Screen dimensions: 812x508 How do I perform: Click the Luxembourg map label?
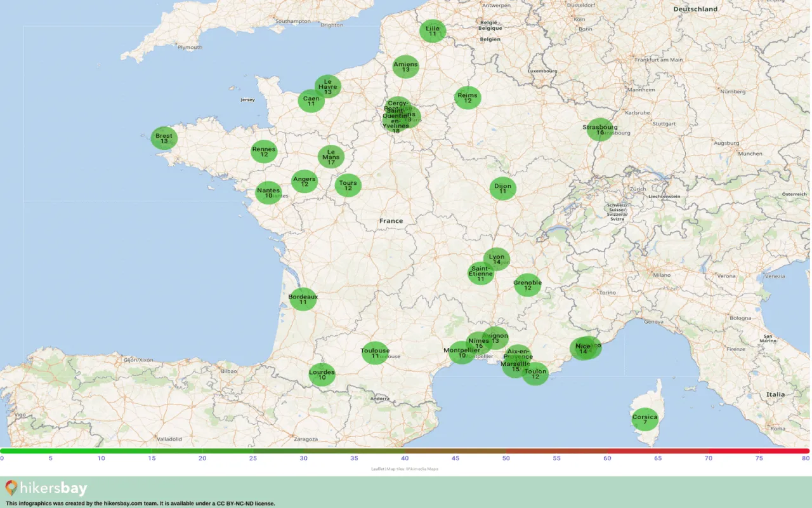542,70
